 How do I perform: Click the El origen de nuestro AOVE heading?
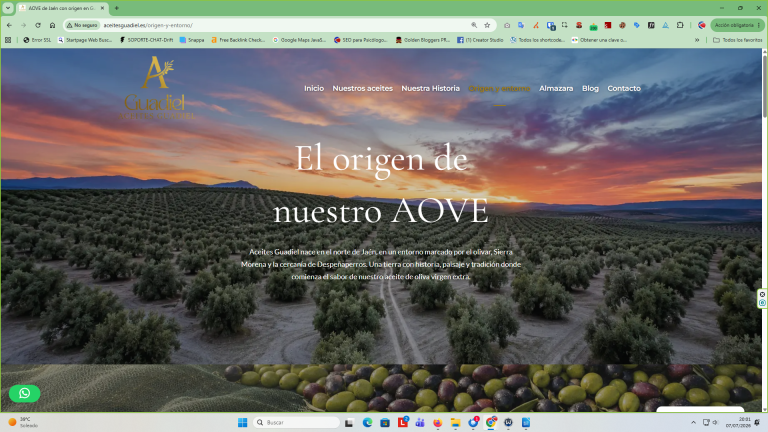point(381,185)
